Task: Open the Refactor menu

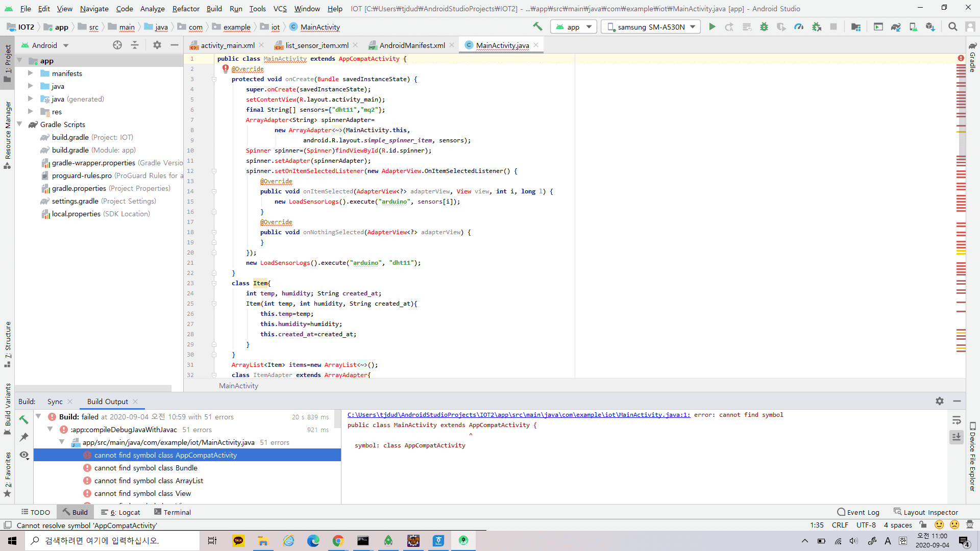Action: 186,9
